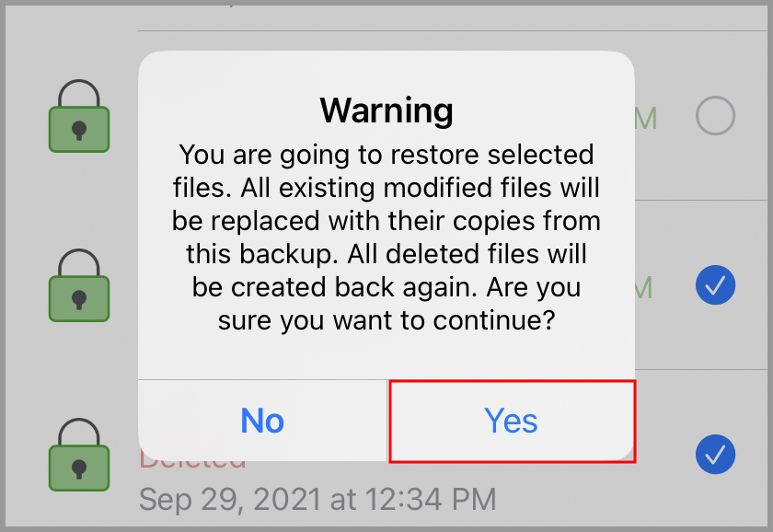Cancel the restore by choosing No
This screenshot has width=773, height=532.
262,421
